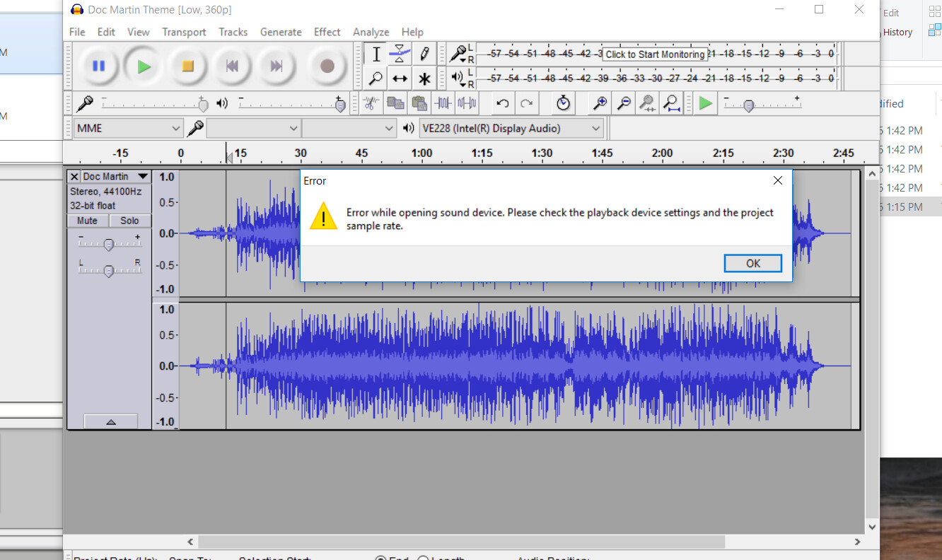Viewport: 942px width, 560px height.
Task: Click the Pause transport button
Action: tap(99, 66)
